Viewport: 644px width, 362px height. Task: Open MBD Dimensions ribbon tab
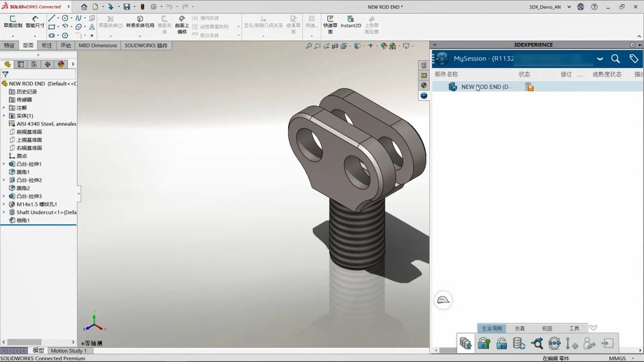click(x=98, y=45)
